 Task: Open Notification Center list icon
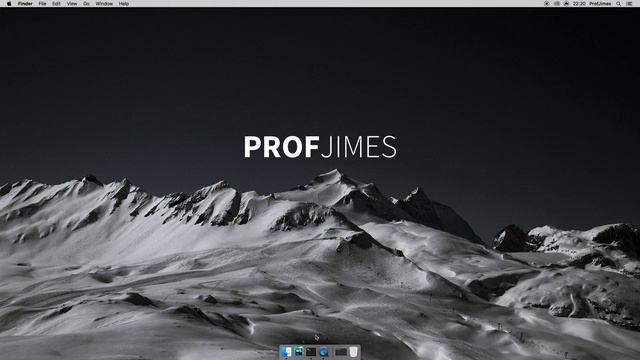(630, 4)
